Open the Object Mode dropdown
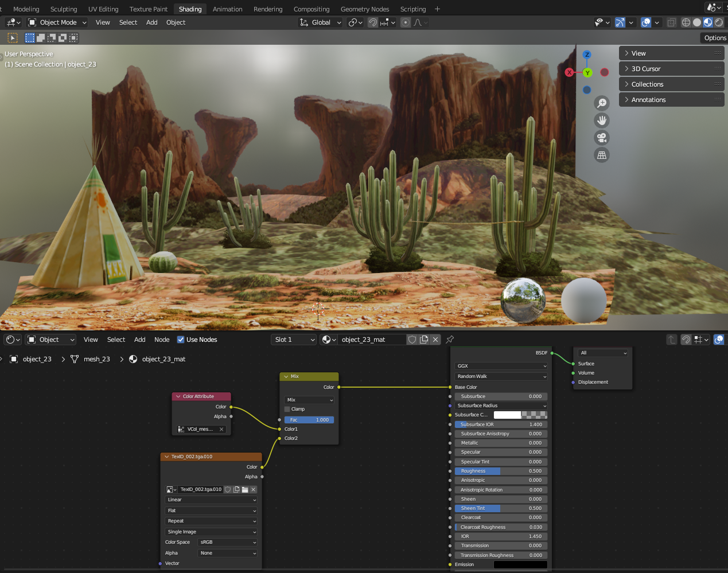Viewport: 728px width, 573px height. tap(57, 22)
